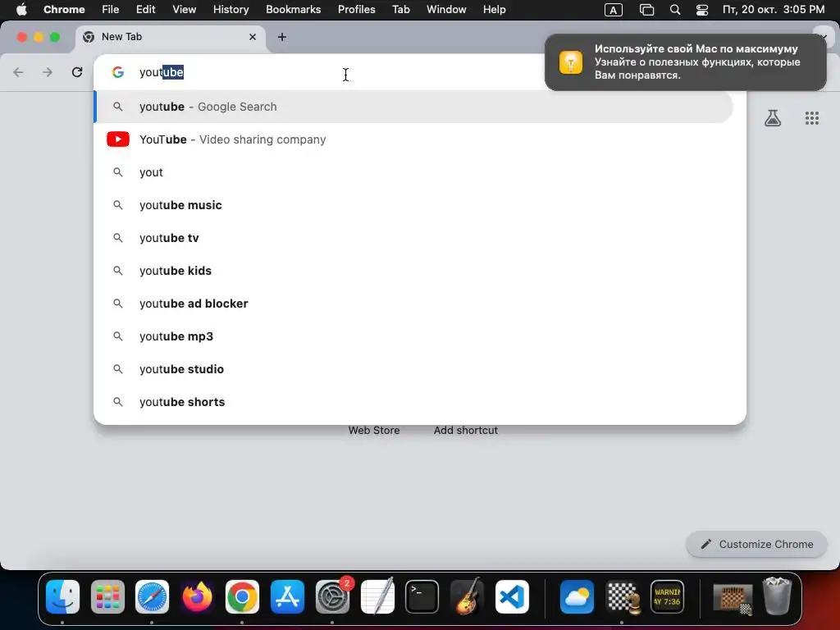Open the File menu

[x=111, y=10]
